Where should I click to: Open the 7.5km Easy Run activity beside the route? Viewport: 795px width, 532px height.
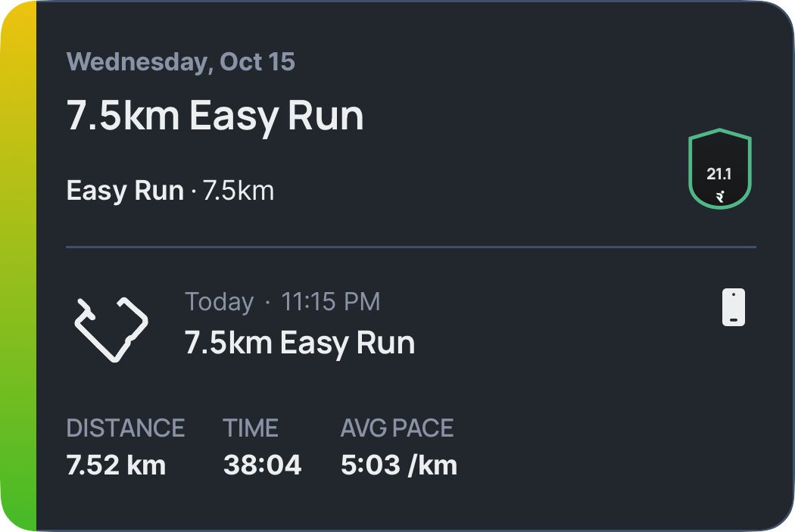(300, 343)
